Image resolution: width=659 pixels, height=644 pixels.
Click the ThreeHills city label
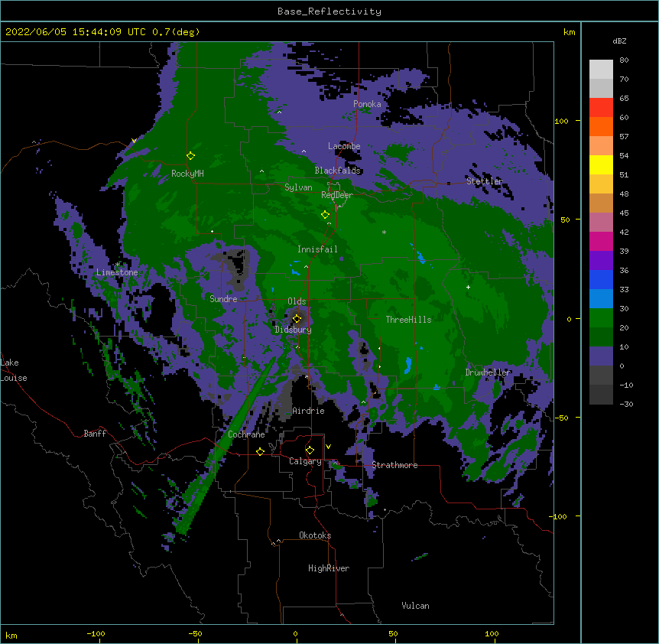pyautogui.click(x=408, y=320)
